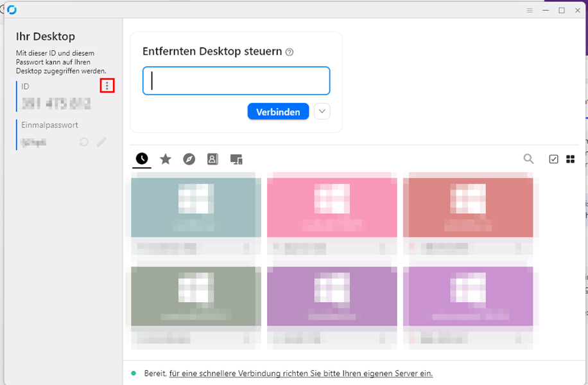Follow the link to set up your own server
This screenshot has height=385, width=588.
[x=300, y=373]
